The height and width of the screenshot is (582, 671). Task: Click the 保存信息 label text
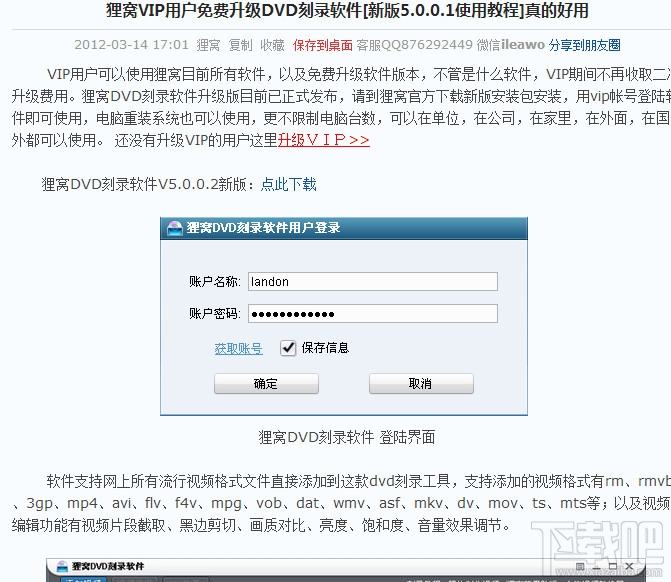click(325, 348)
